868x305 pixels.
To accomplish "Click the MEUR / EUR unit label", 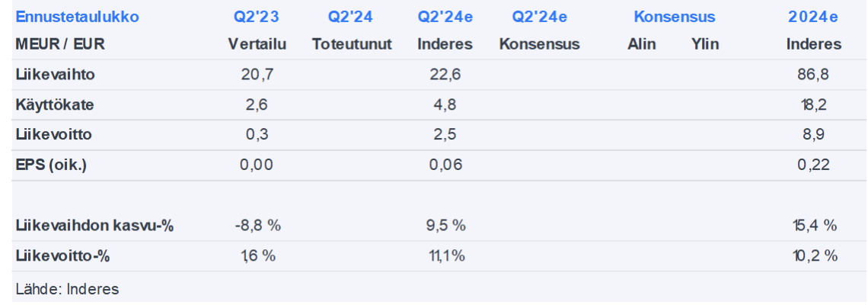I will coord(60,44).
